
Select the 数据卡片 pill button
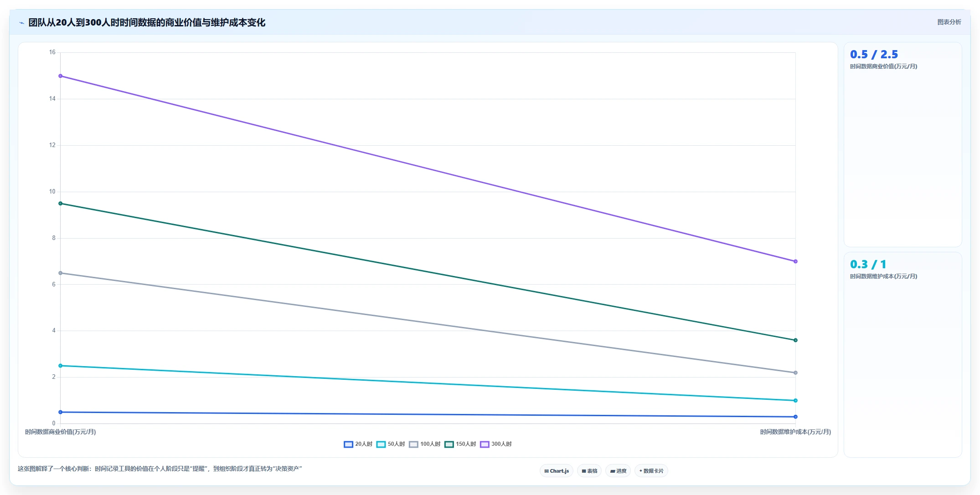point(651,471)
